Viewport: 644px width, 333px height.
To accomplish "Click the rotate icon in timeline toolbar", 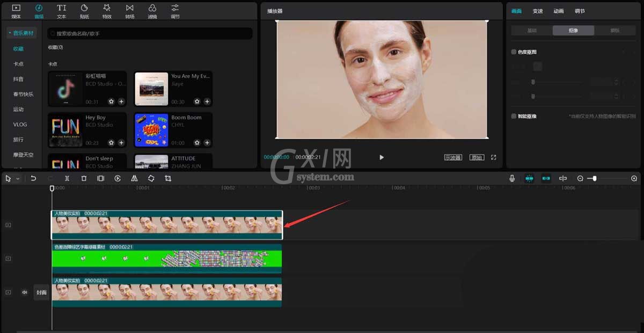I will point(151,178).
